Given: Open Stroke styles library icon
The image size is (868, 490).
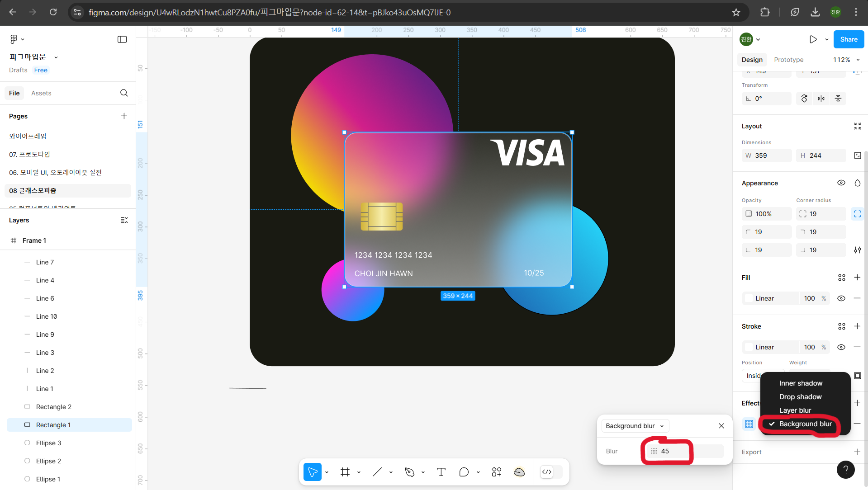Looking at the screenshot, I should coord(842,326).
